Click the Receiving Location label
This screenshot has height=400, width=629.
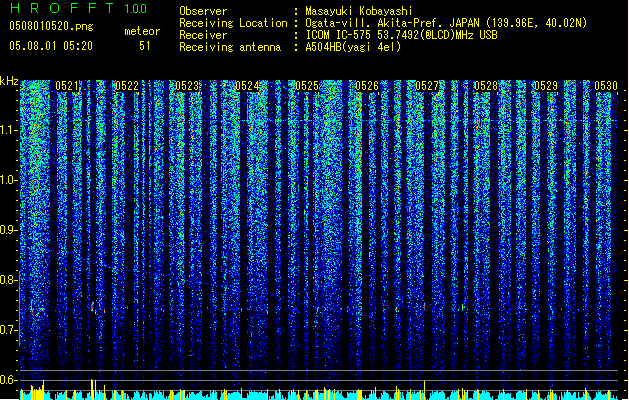coord(233,23)
